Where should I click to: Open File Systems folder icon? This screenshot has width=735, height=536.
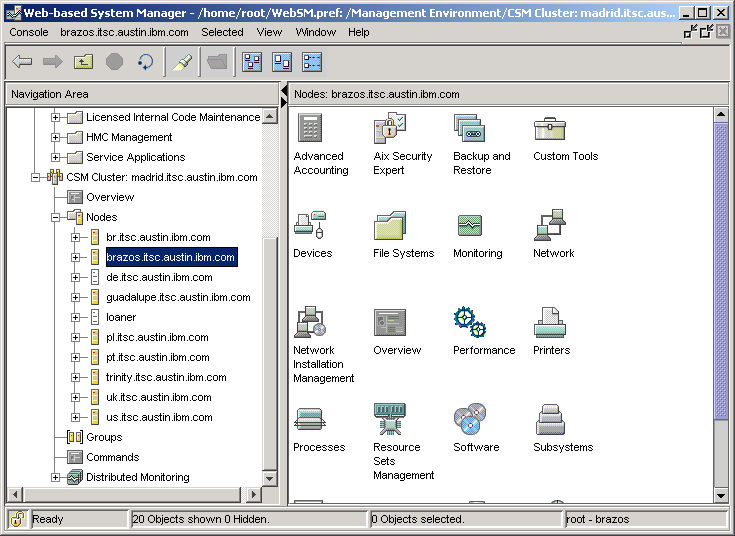click(x=390, y=225)
